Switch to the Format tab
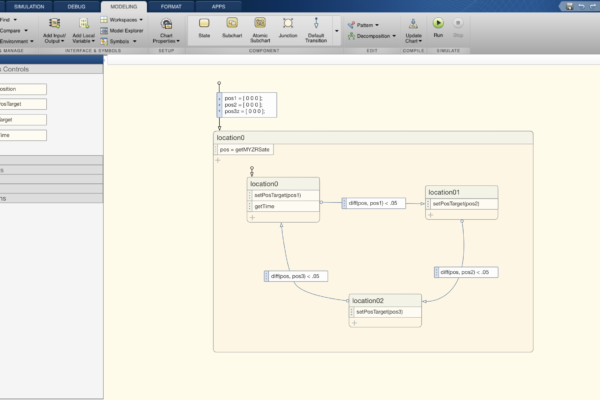Screen dimensions: 600x400 pos(171,6)
